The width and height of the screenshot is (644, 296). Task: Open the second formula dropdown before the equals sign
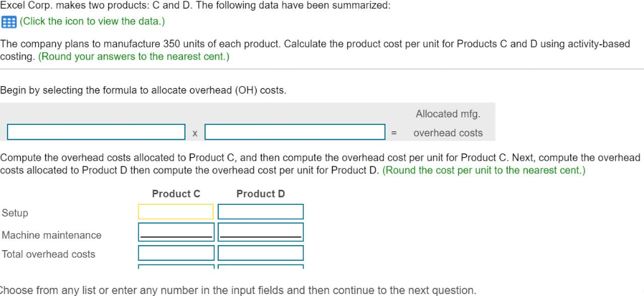pyautogui.click(x=294, y=133)
